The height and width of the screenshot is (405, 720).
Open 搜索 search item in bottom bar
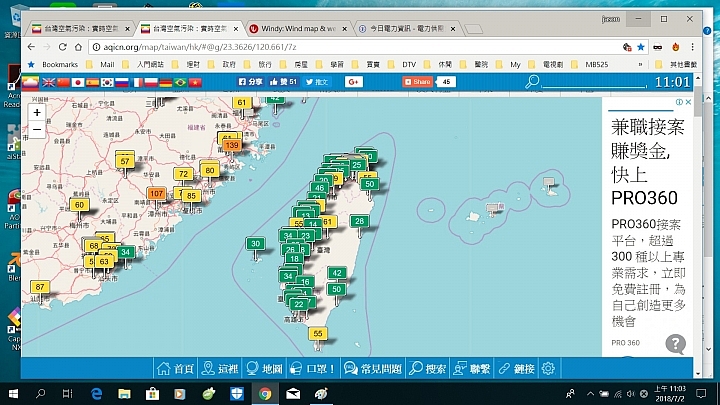click(428, 368)
